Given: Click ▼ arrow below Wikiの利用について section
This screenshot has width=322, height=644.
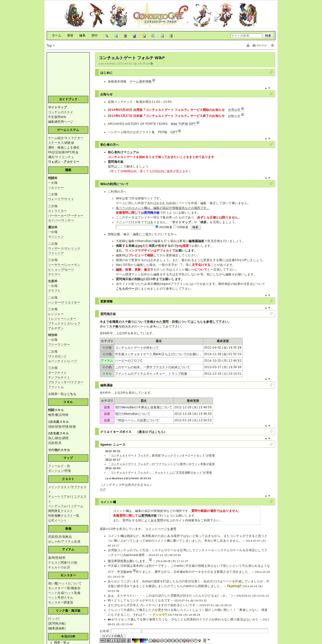Looking at the screenshot, I should pos(269,295).
